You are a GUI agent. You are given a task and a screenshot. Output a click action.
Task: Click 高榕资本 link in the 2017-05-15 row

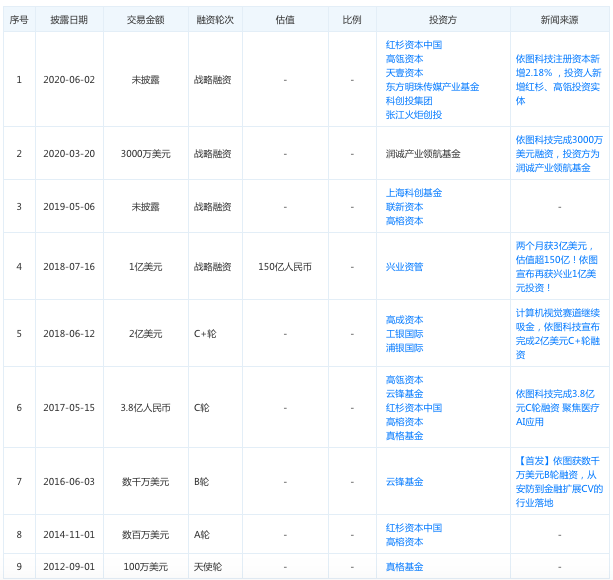pyautogui.click(x=404, y=422)
